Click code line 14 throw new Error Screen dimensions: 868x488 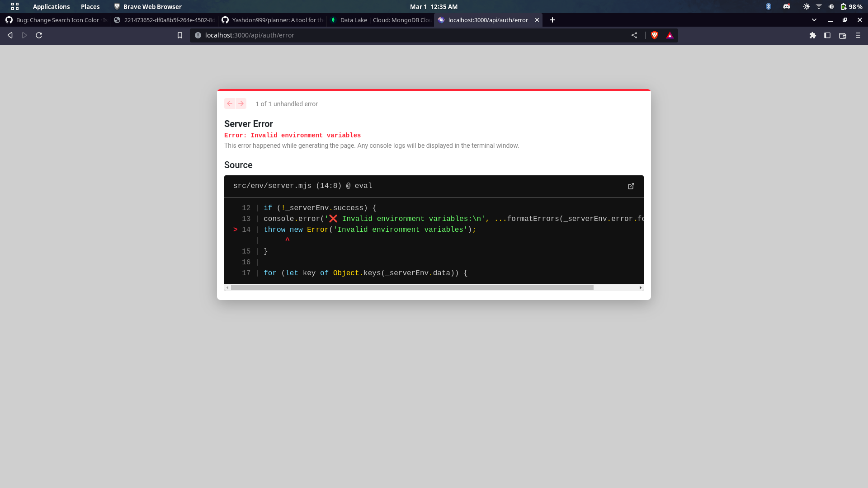pos(370,230)
